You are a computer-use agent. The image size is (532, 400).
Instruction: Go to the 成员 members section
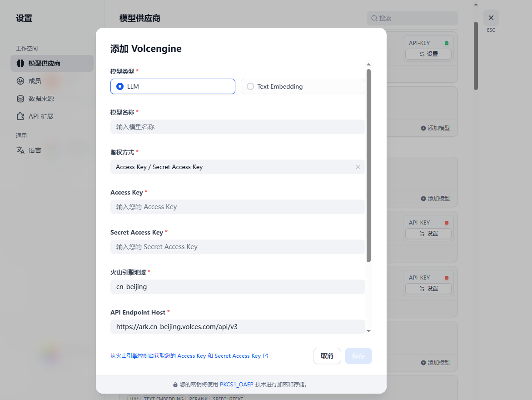pos(35,81)
